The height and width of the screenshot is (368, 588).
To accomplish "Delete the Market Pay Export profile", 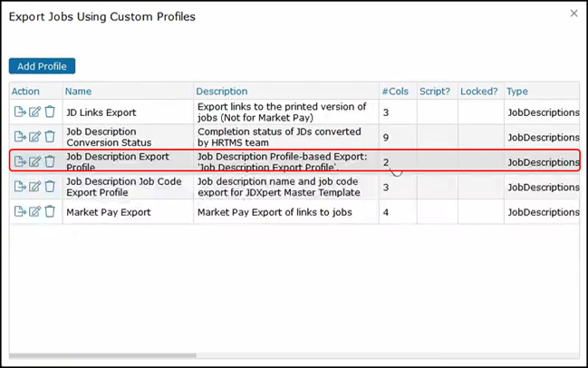I will (50, 212).
